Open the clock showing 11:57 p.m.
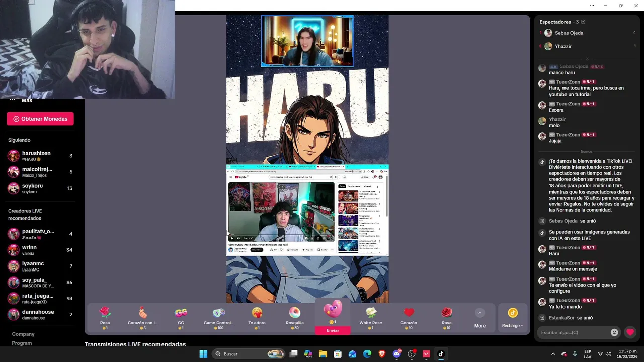The image size is (644, 362). 628,354
